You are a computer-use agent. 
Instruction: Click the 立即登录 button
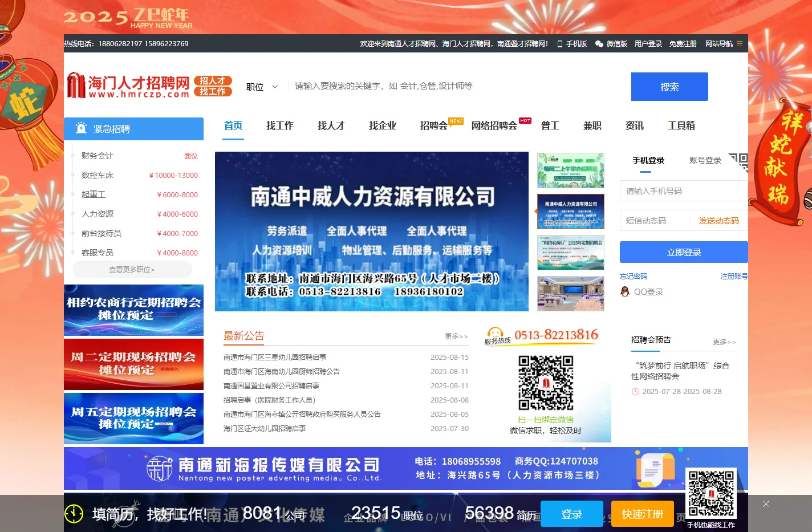[x=684, y=252]
